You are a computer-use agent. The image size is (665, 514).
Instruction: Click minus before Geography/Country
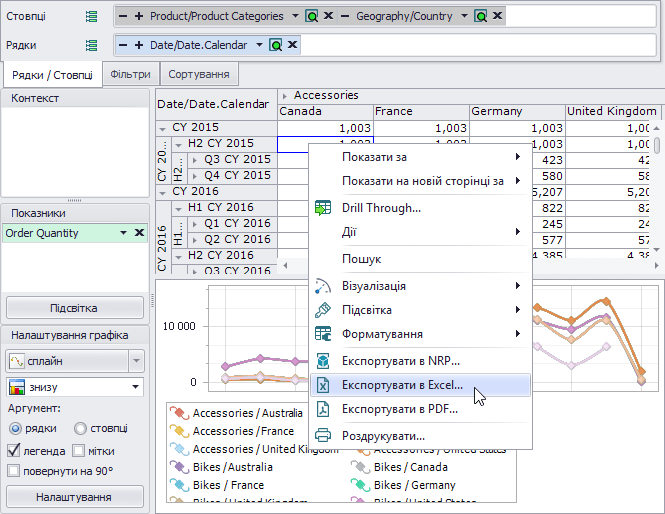click(x=345, y=17)
